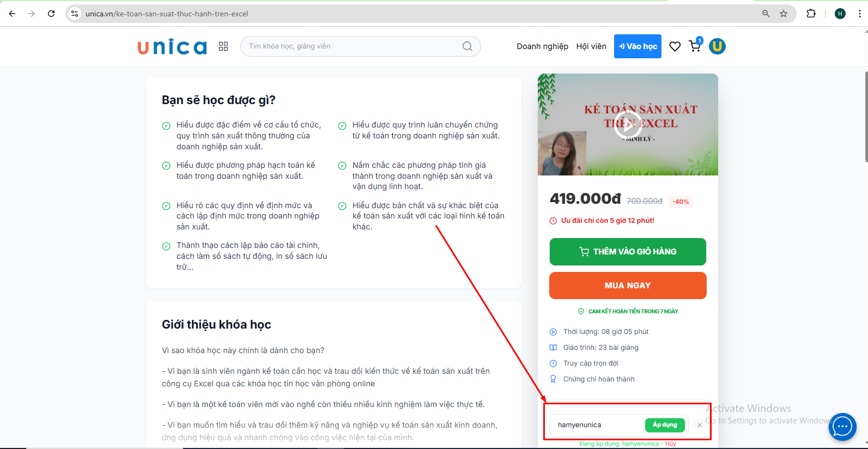
Task: Open the chat support bubble
Action: 842,427
